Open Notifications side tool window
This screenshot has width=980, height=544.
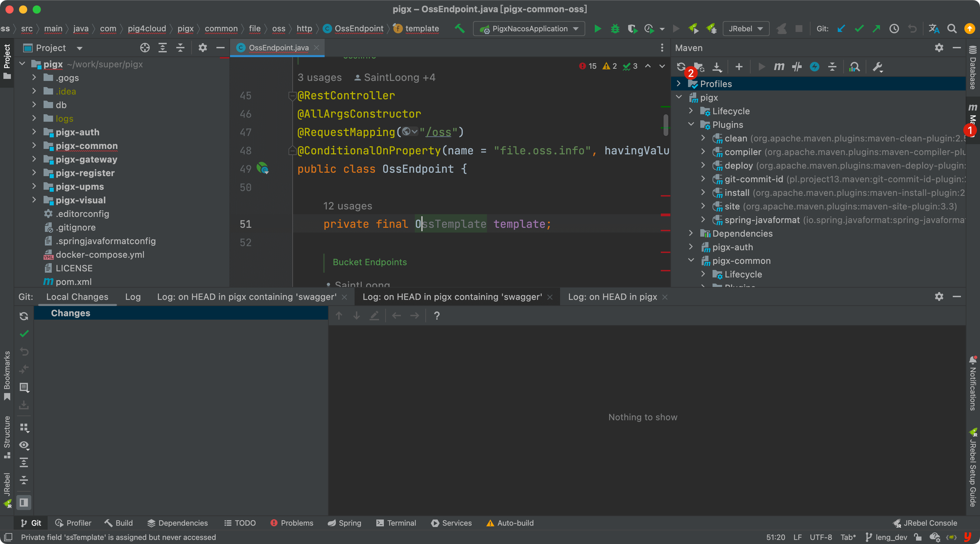point(973,383)
